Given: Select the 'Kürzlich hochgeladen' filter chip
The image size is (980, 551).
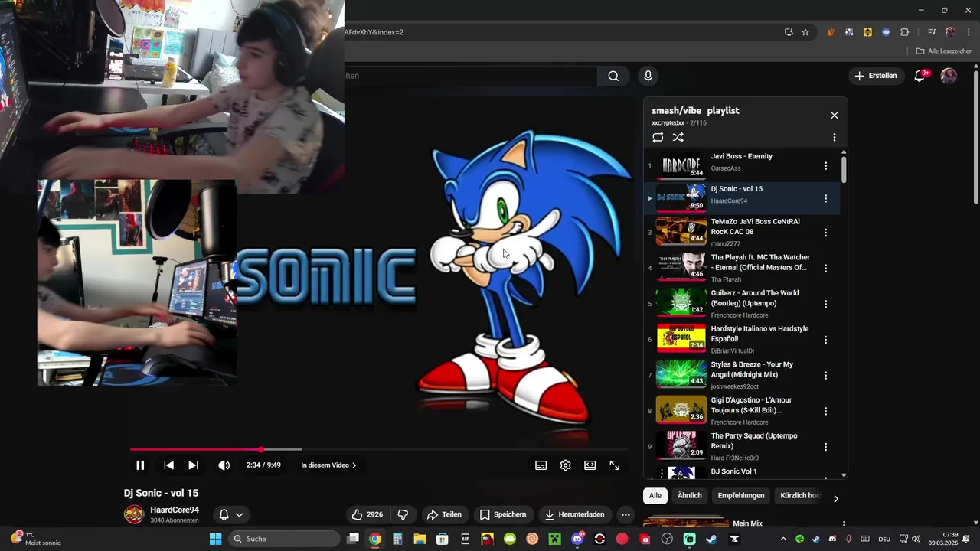Looking at the screenshot, I should pyautogui.click(x=799, y=495).
